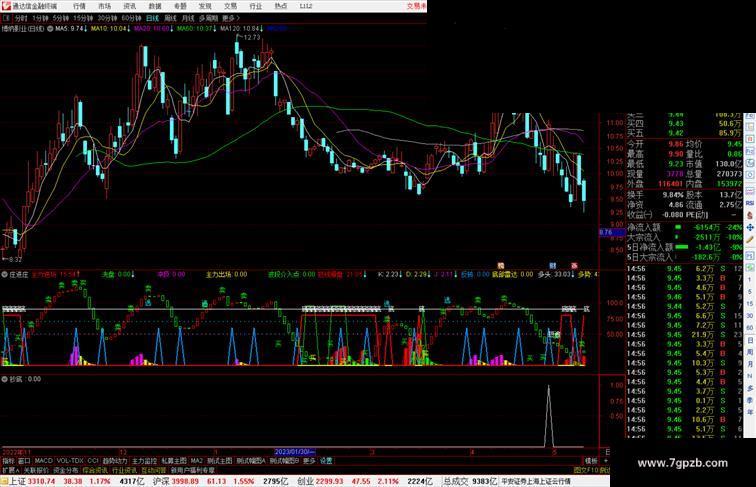Open 设置 in indicator tab bar
Image resolution: width=756 pixels, height=487 pixels.
point(326,461)
